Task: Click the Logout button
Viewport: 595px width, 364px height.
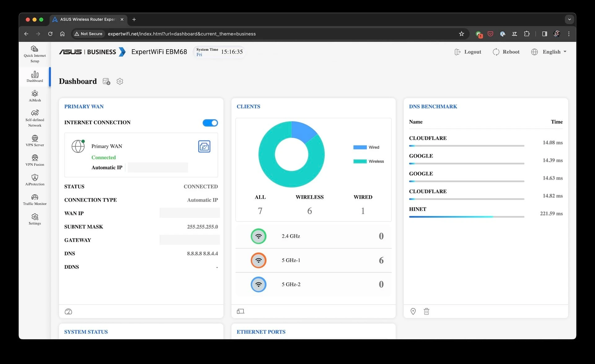Action: [468, 52]
